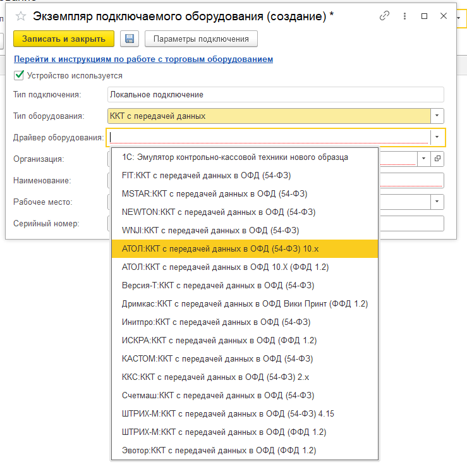Choose MSTAR:ККТ driver from list

[245, 193]
